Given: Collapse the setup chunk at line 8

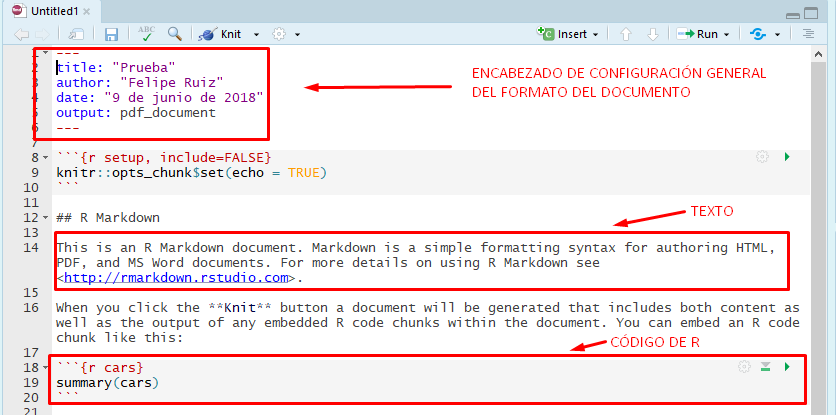Looking at the screenshot, I should [x=45, y=157].
